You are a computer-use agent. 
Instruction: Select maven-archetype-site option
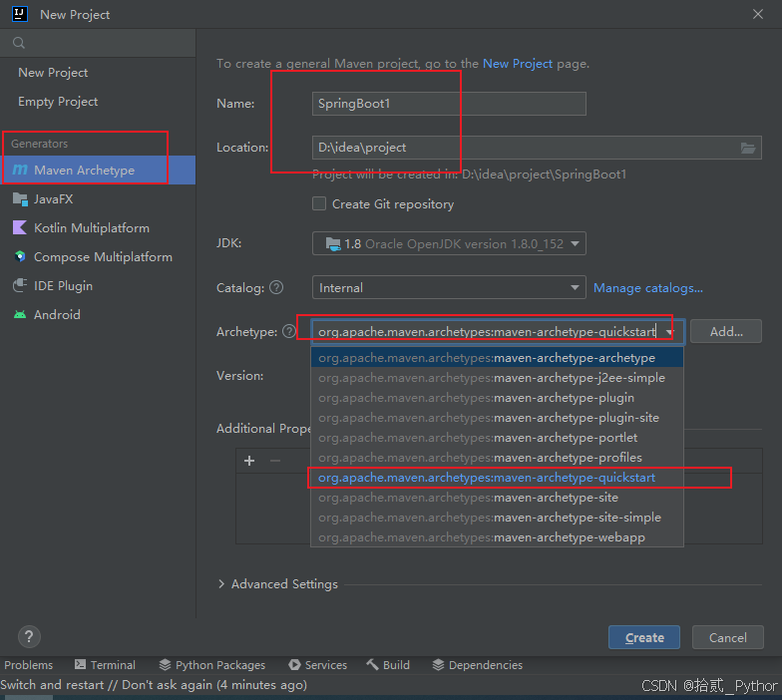pyautogui.click(x=497, y=497)
